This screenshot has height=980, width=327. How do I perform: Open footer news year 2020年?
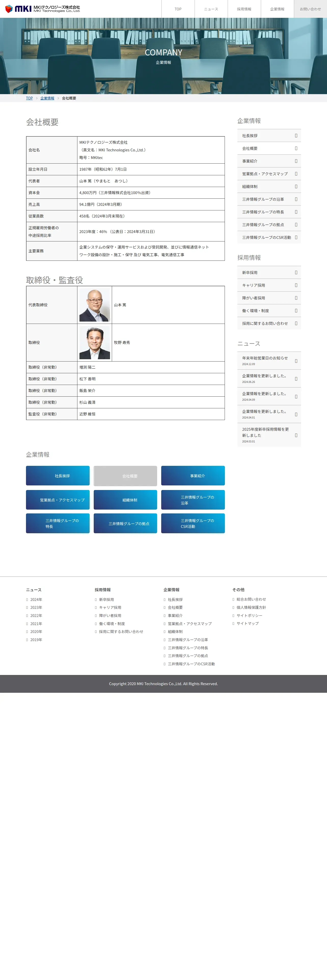[x=36, y=631]
